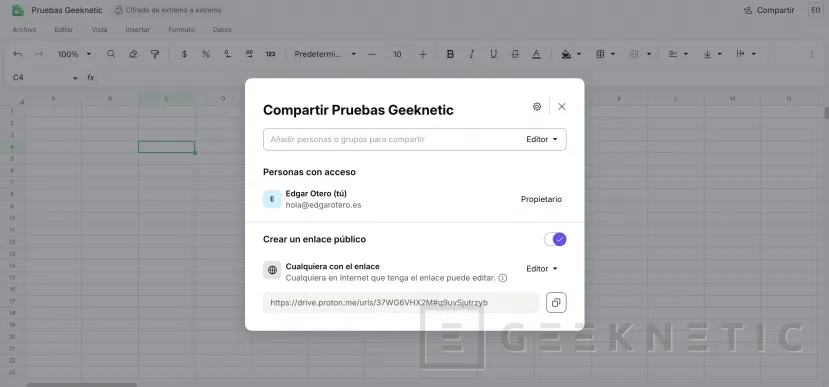Image resolution: width=829 pixels, height=387 pixels.
Task: Click the hola@edgarotero.es email text
Action: (324, 205)
